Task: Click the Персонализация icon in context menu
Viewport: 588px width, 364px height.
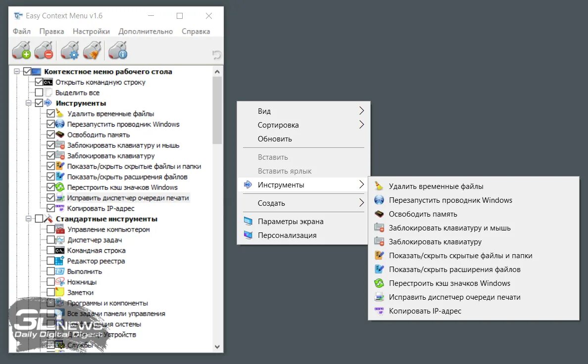Action: coord(248,235)
